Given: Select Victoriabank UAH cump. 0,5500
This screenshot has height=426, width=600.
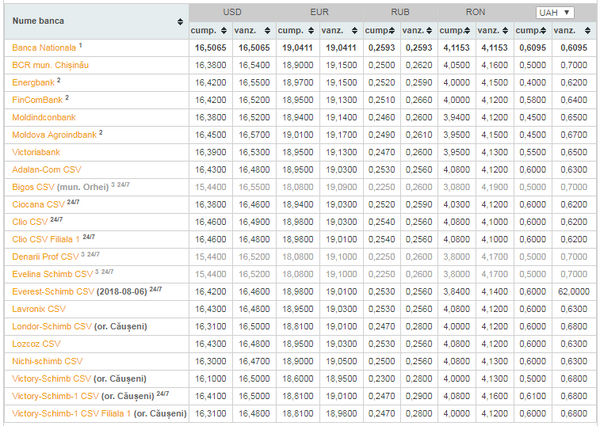Looking at the screenshot, I should 533,152.
